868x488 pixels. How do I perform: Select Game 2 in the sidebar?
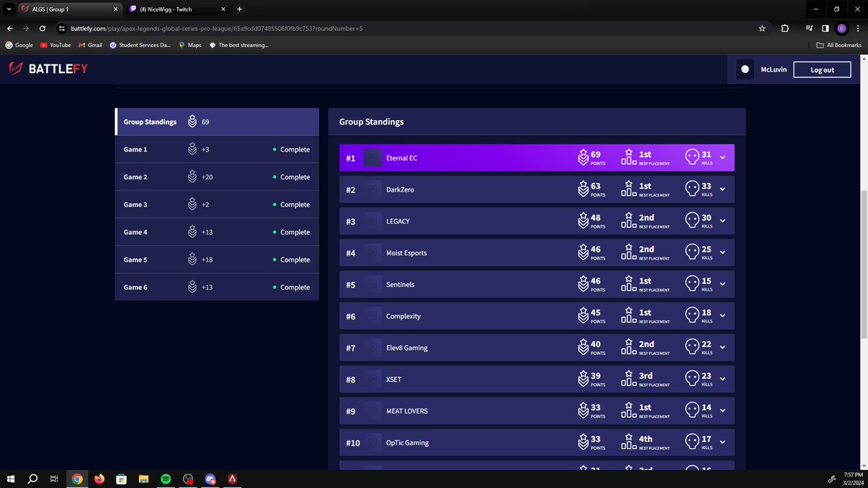(217, 177)
